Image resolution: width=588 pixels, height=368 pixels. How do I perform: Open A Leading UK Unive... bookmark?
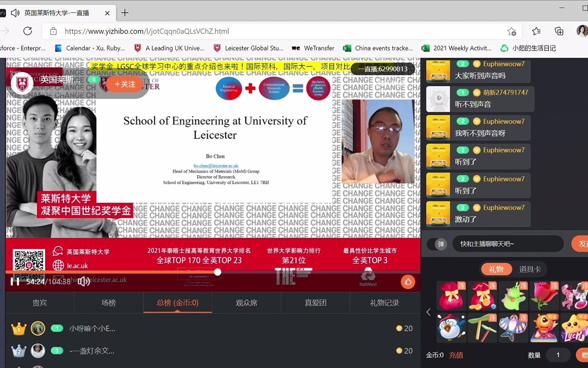click(169, 48)
